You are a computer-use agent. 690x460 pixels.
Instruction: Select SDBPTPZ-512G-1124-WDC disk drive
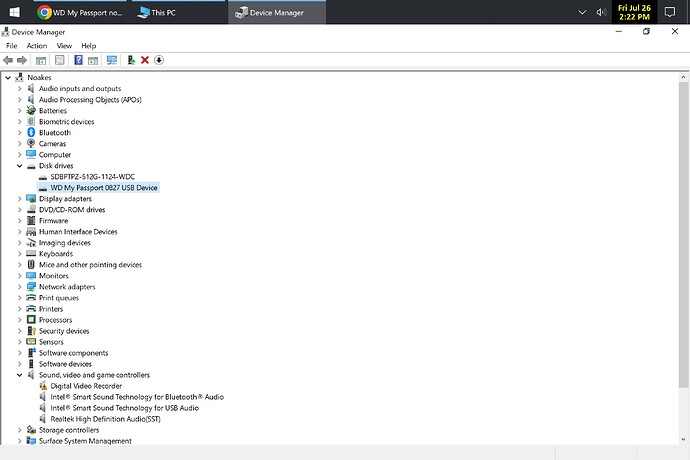92,177
